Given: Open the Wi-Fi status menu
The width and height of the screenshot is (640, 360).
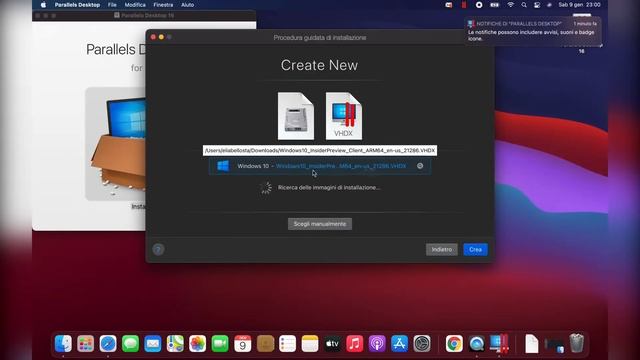Looking at the screenshot, I should pos(510,5).
